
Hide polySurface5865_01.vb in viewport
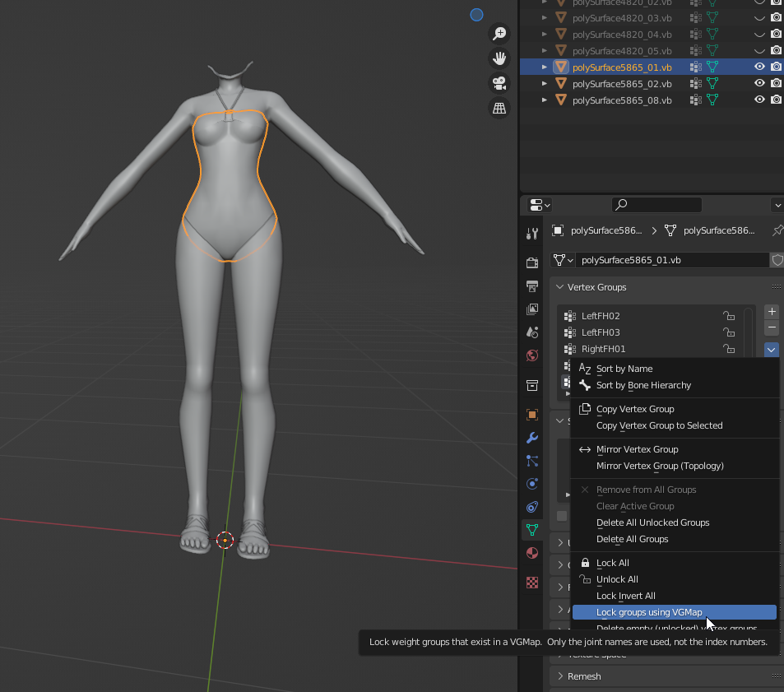click(759, 67)
